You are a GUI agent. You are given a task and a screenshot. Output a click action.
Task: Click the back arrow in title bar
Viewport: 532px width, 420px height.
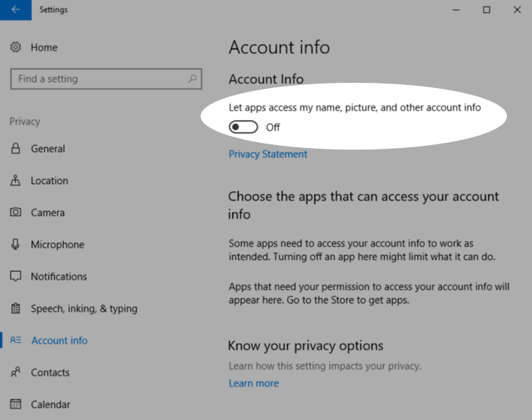click(16, 10)
